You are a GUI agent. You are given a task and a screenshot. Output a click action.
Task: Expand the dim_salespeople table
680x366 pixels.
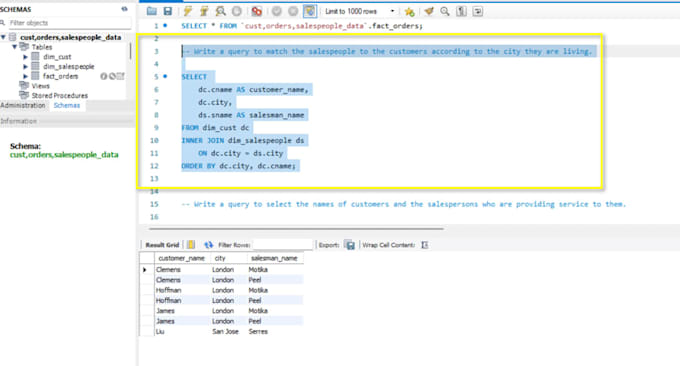[25, 66]
